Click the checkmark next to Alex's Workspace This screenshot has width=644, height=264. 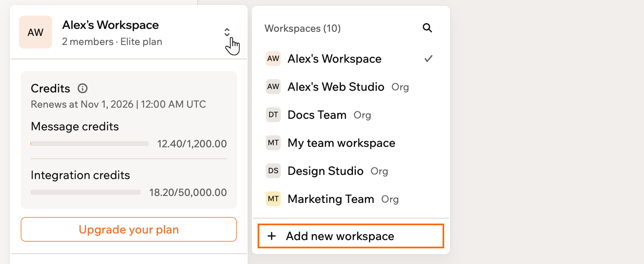tap(429, 59)
